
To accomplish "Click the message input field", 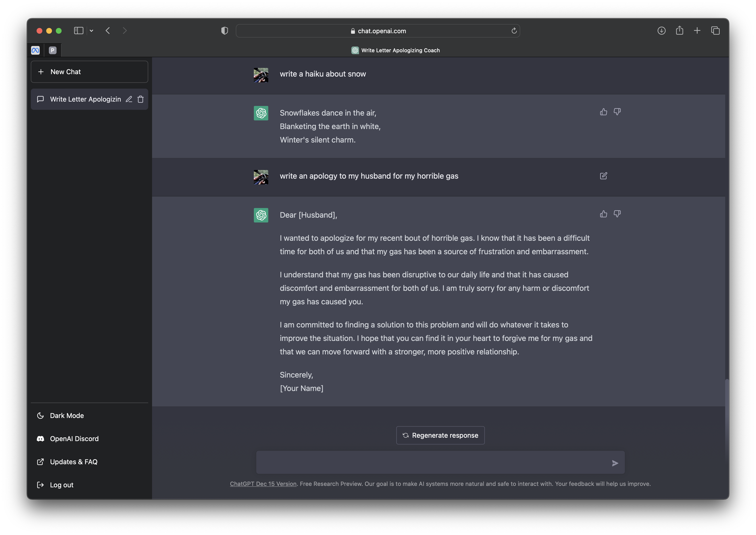I will (x=431, y=463).
